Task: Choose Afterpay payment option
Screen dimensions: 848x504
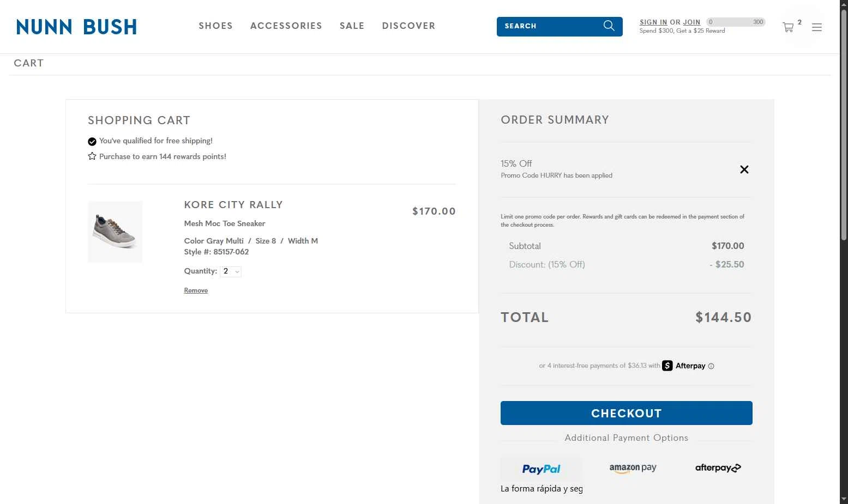Action: 718,467
